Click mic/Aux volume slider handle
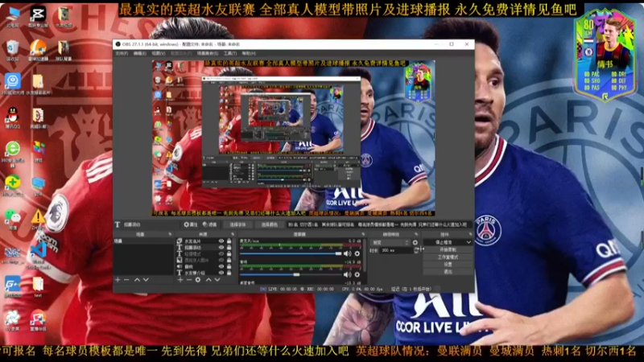 (338, 253)
